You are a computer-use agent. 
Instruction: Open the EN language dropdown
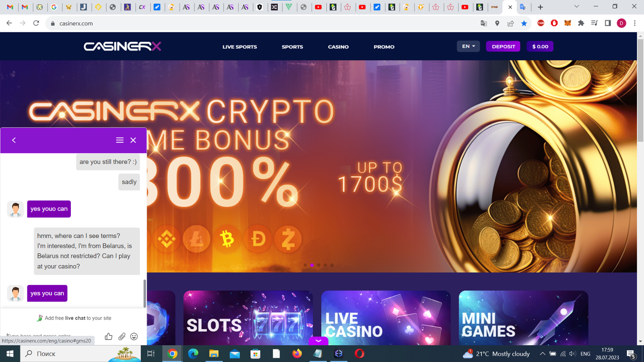(x=468, y=46)
